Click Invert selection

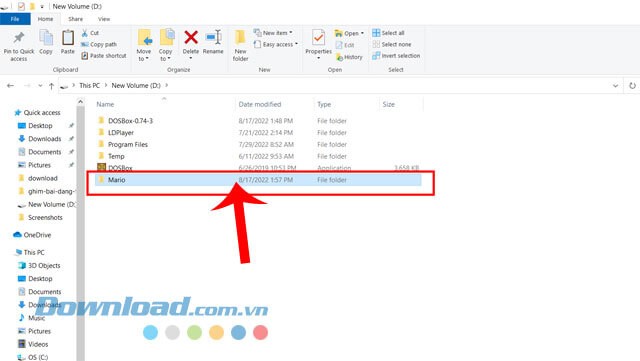coord(396,56)
